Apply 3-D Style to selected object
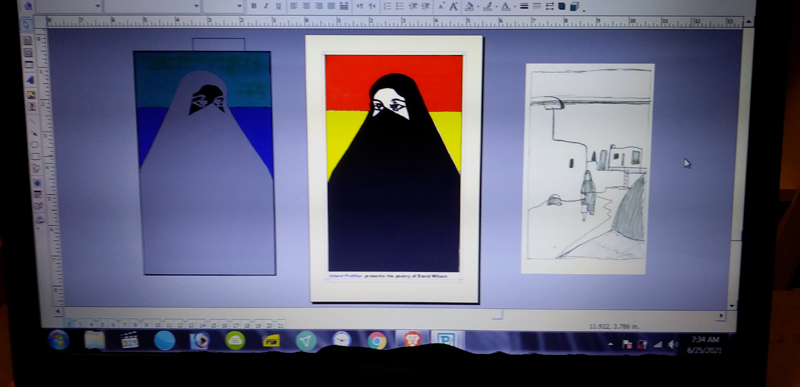The height and width of the screenshot is (387, 800). pos(574,7)
